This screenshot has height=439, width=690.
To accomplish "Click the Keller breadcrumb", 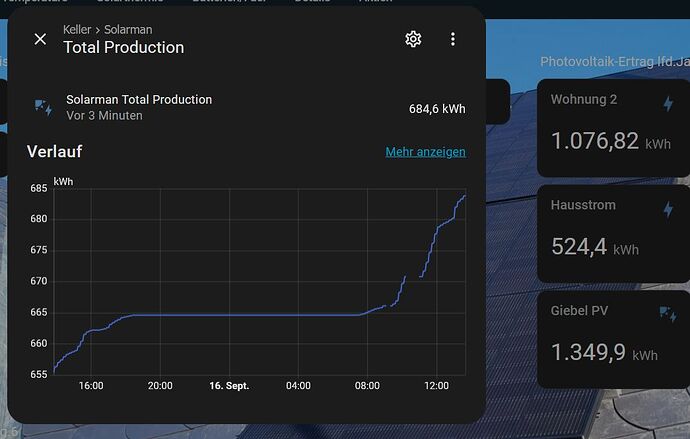I will coord(77,29).
